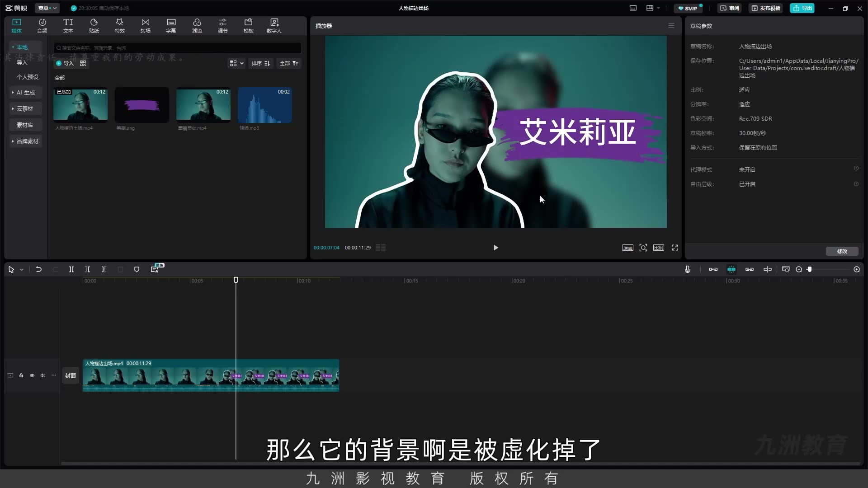Screen dimensions: 868x488
Task: Open the layout switcher dropdown in title bar
Action: point(653,8)
